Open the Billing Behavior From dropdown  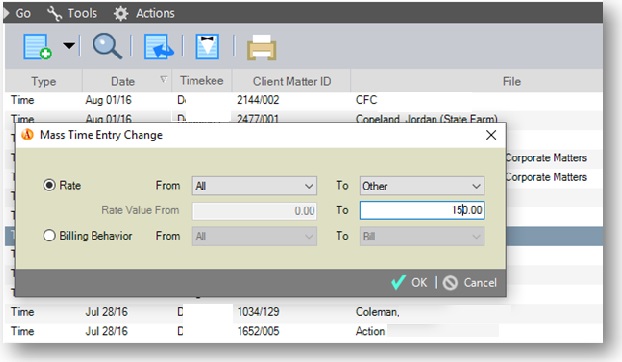[254, 236]
